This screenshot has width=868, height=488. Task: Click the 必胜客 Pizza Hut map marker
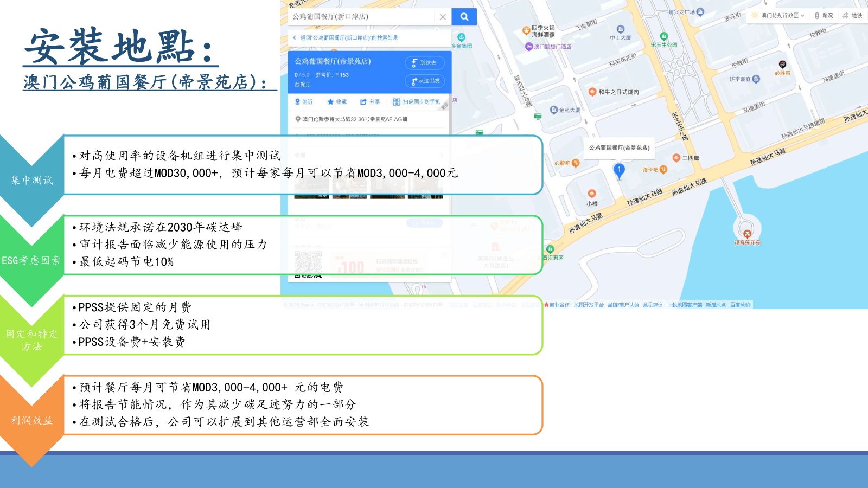[782, 65]
